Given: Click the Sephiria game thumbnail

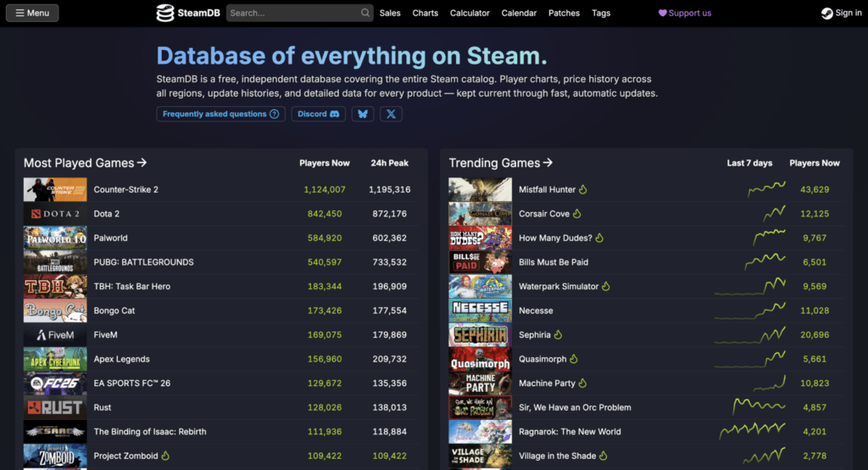Looking at the screenshot, I should (480, 335).
